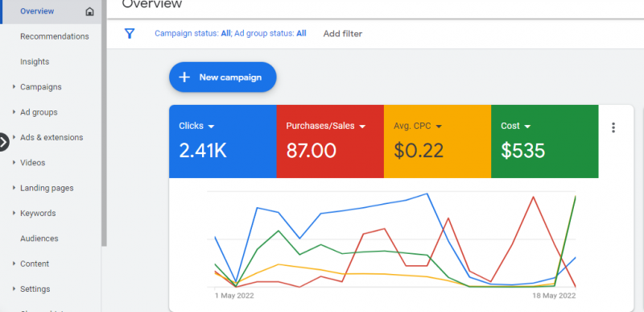Screen dimensions: 644x312
Task: Expand the Ads & extensions arrow
Action: 14,137
